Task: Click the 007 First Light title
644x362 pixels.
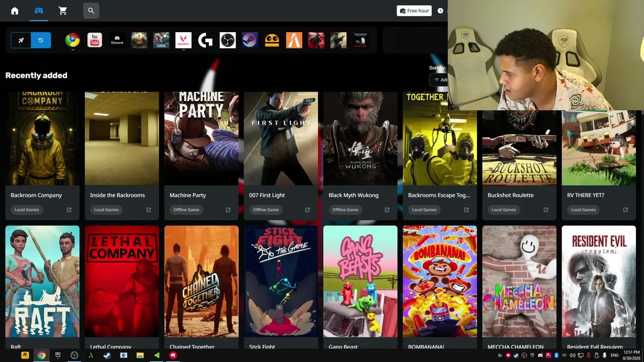Action: coord(267,195)
